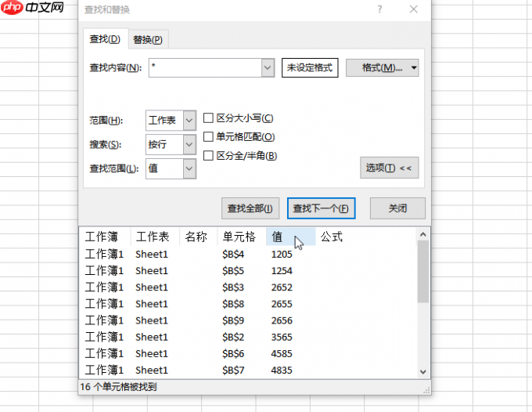The width and height of the screenshot is (532, 412).
Task: Select the result row with $B$7
Action: [x=248, y=370]
